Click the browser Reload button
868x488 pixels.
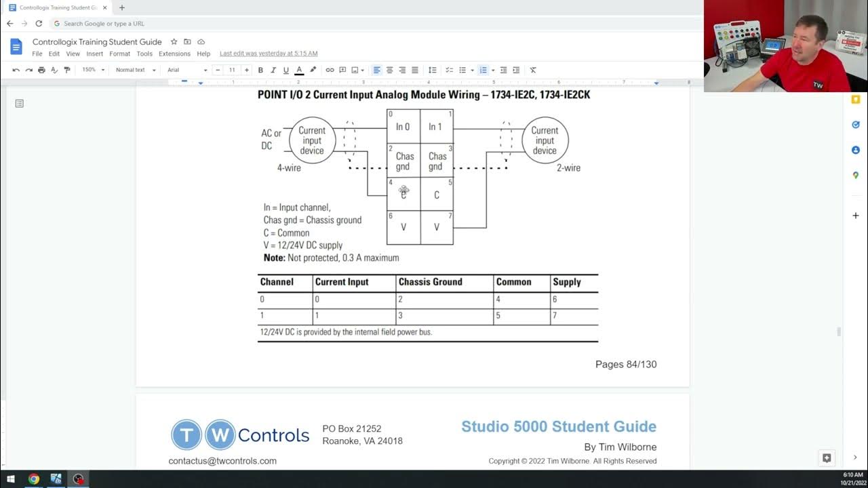click(39, 23)
